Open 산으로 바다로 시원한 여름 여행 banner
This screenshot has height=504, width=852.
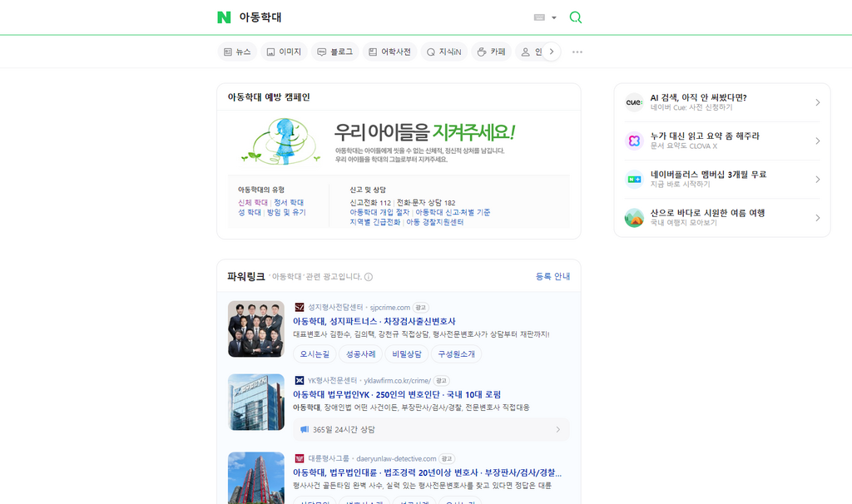707,214
